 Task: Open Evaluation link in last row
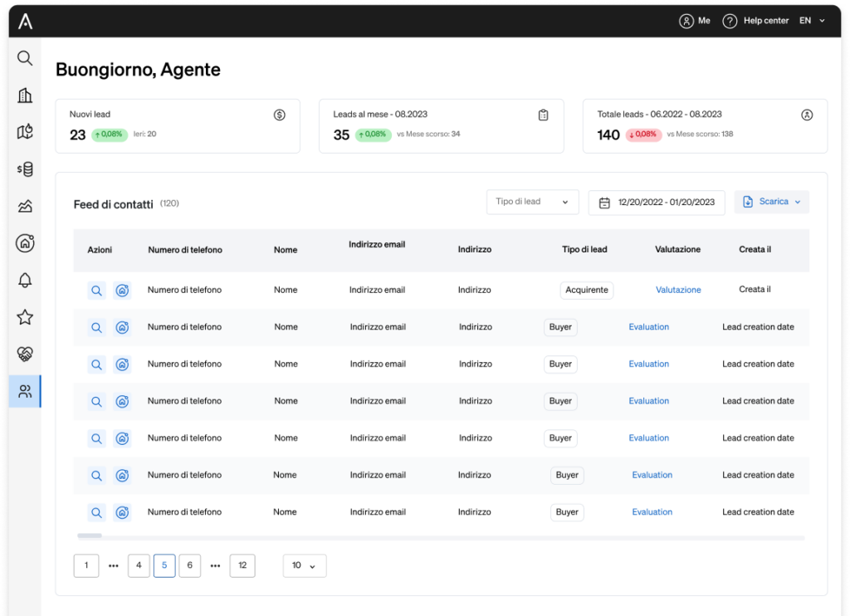tap(652, 512)
